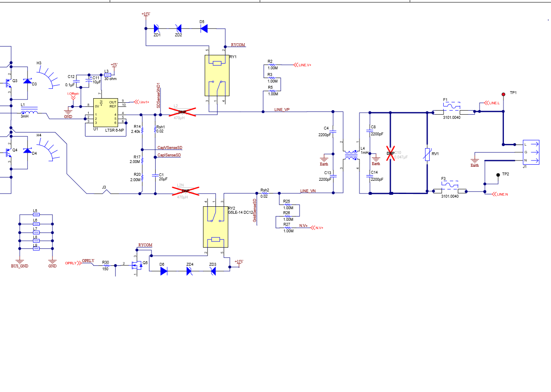Click the RV1 varistor symbol
Viewport: 551px width, 392px height.
(x=427, y=154)
